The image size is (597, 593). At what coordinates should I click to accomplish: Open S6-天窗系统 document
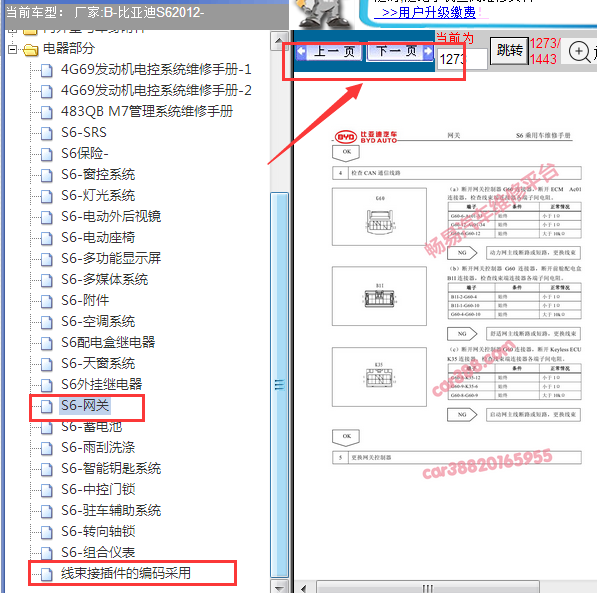(x=98, y=363)
